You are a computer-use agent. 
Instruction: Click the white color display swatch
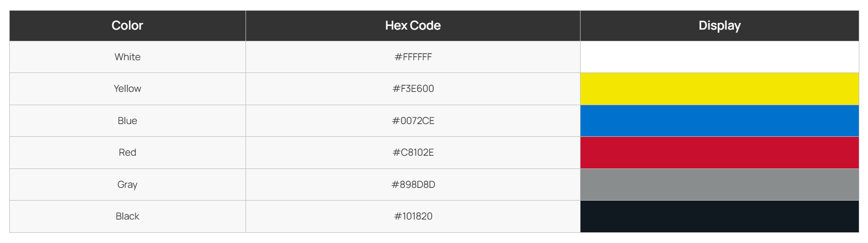click(719, 57)
